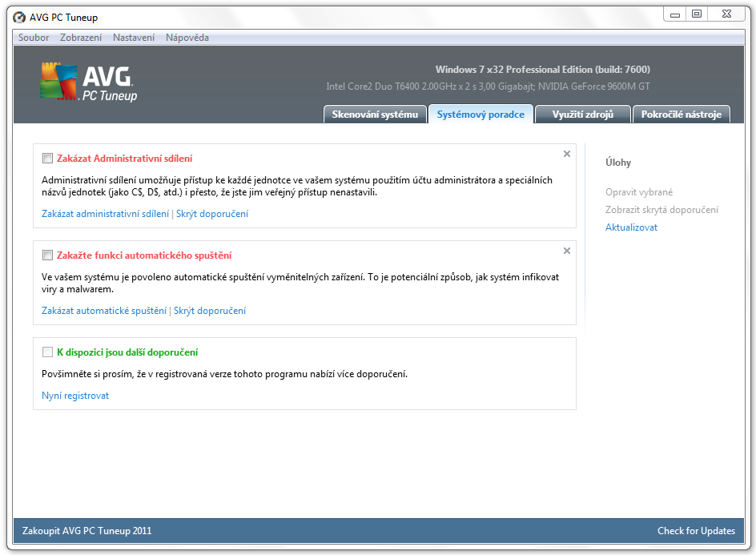This screenshot has height=555, width=756.
Task: Click Opravit vybrané in the Úlohy panel
Action: pos(639,192)
